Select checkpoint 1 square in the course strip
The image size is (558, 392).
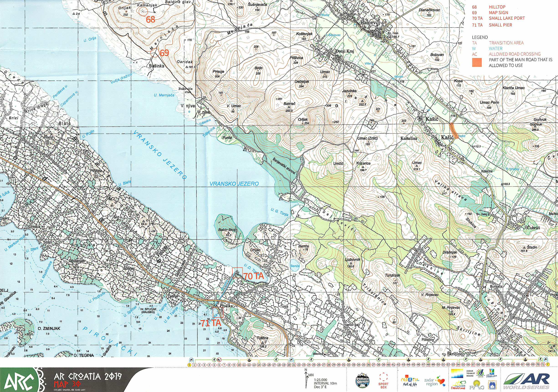pos(194,365)
